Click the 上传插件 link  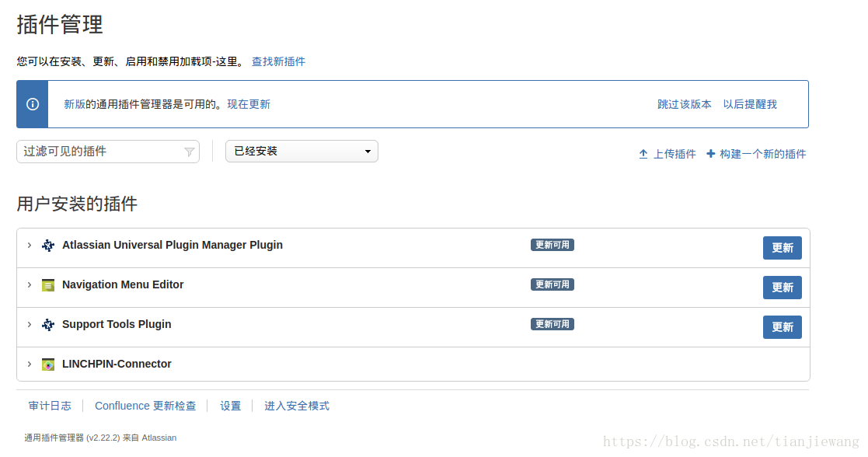click(x=675, y=154)
